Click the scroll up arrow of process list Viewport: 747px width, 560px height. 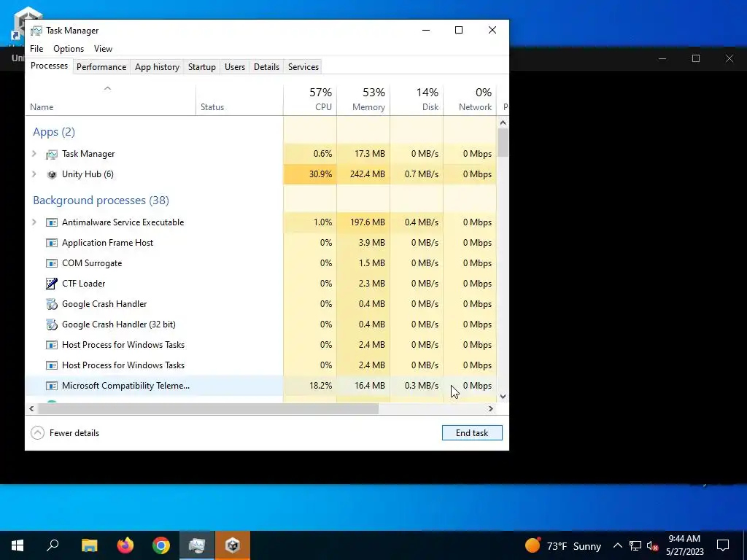click(503, 122)
